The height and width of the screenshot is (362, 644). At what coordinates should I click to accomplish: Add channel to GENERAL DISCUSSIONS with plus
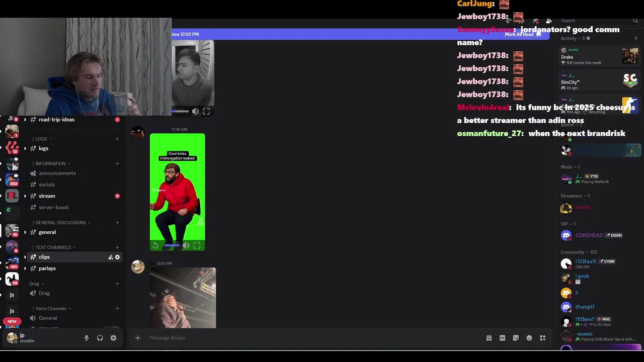click(117, 223)
